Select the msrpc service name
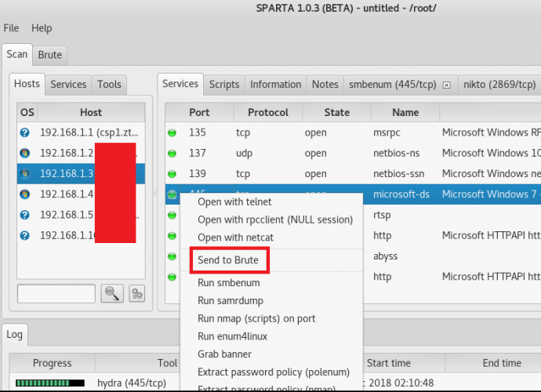Screen dimensions: 541x392 [x=387, y=132]
